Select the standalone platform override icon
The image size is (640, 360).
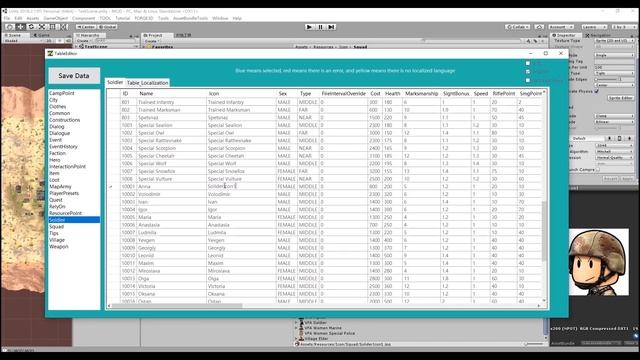(x=610, y=138)
